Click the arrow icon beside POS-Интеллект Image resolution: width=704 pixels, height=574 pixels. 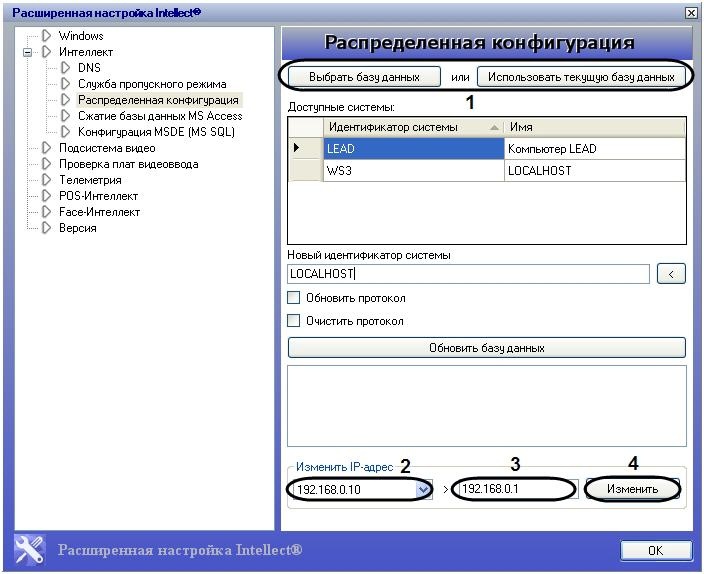tap(47, 196)
